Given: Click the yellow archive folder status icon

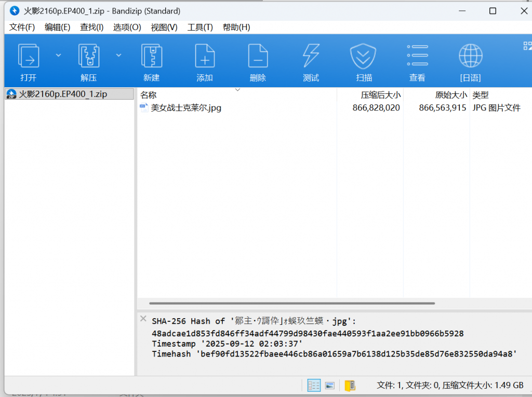Looking at the screenshot, I should tap(350, 385).
